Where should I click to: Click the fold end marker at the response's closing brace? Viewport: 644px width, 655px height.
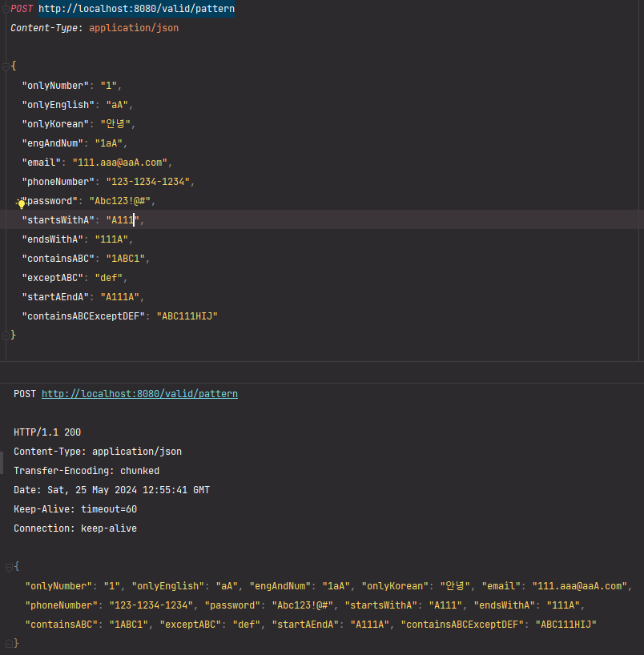[x=9, y=644]
